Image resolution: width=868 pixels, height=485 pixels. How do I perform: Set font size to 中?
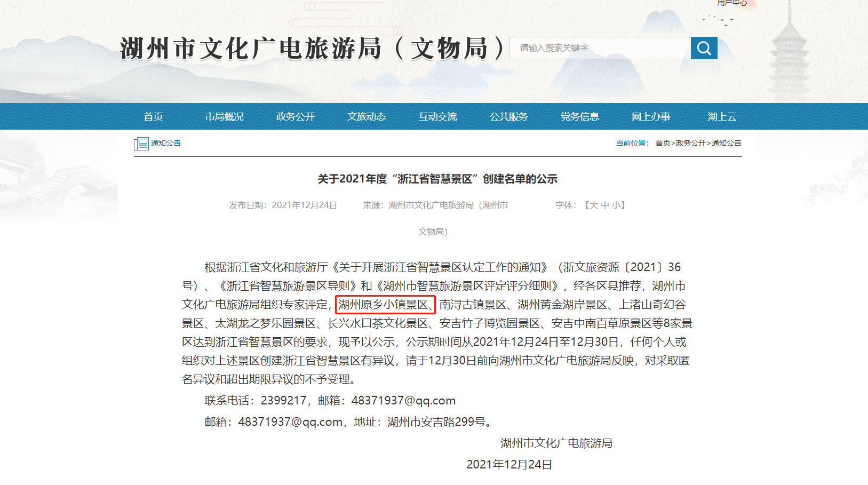tap(605, 205)
